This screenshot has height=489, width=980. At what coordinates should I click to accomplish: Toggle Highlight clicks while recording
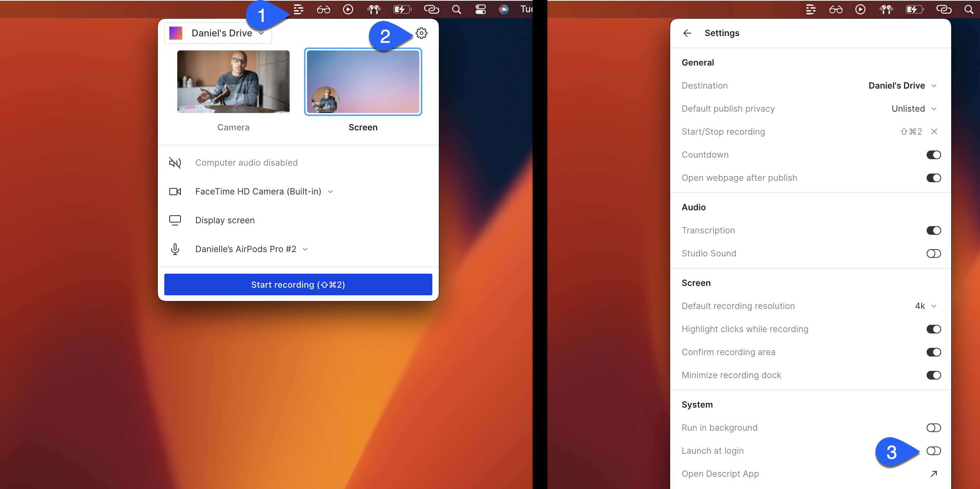(934, 329)
